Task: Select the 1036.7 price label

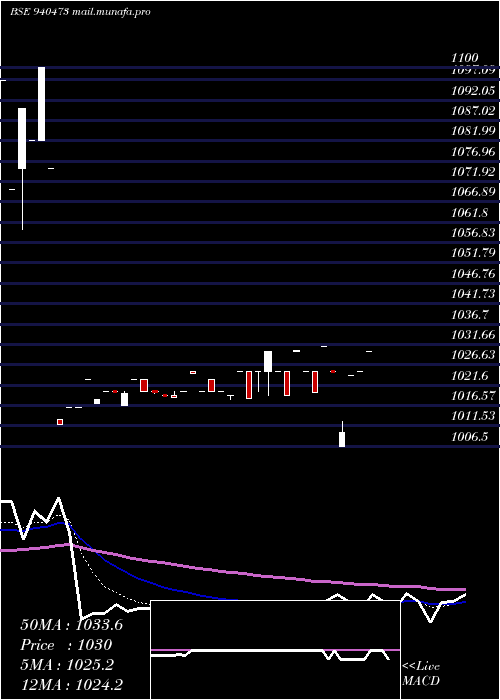Action: tap(469, 314)
